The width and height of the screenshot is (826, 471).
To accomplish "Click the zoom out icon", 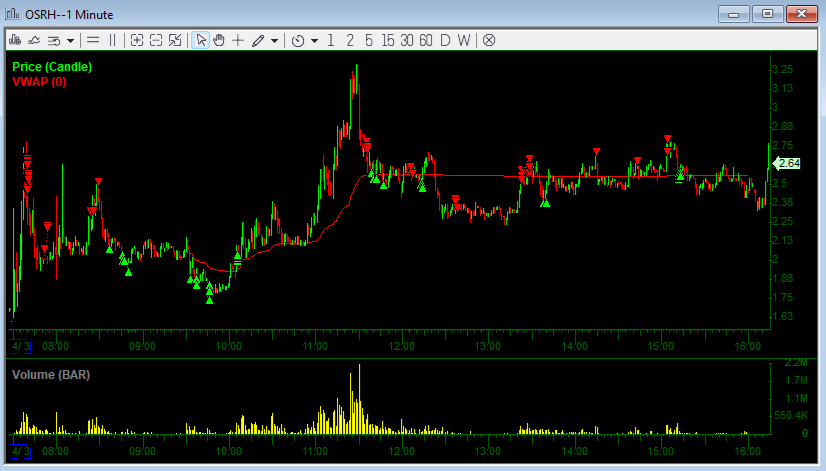I will click(x=156, y=40).
